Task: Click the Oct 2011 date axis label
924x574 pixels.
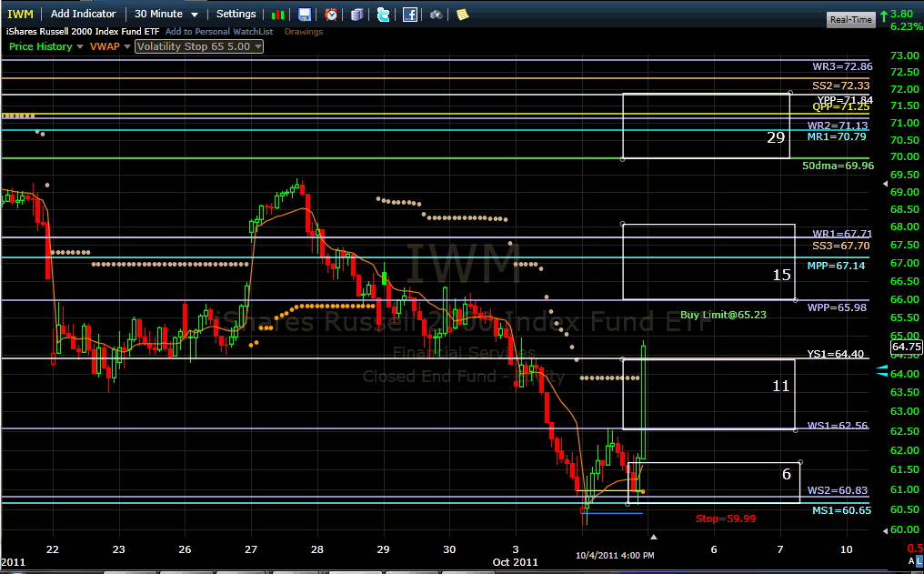Action: pyautogui.click(x=516, y=561)
